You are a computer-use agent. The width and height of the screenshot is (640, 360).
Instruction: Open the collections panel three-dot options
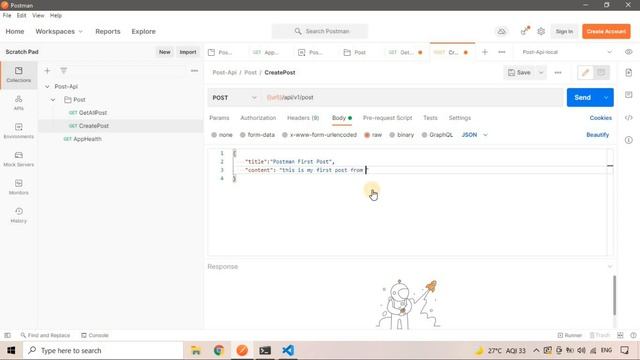pos(194,71)
